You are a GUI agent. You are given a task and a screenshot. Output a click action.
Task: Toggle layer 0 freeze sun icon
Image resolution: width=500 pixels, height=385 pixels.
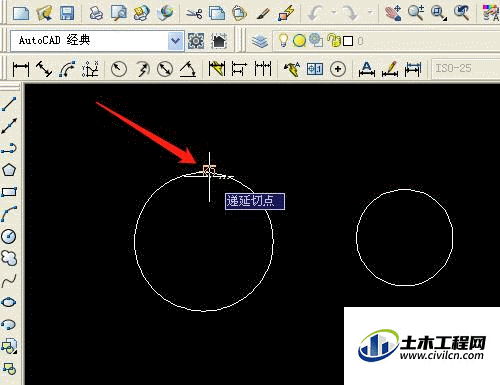pyautogui.click(x=299, y=41)
